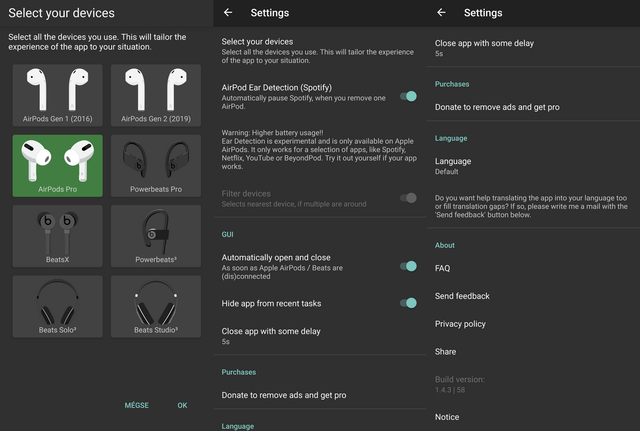
Task: Cancel the dialog with MÉGSE button
Action: 137,405
